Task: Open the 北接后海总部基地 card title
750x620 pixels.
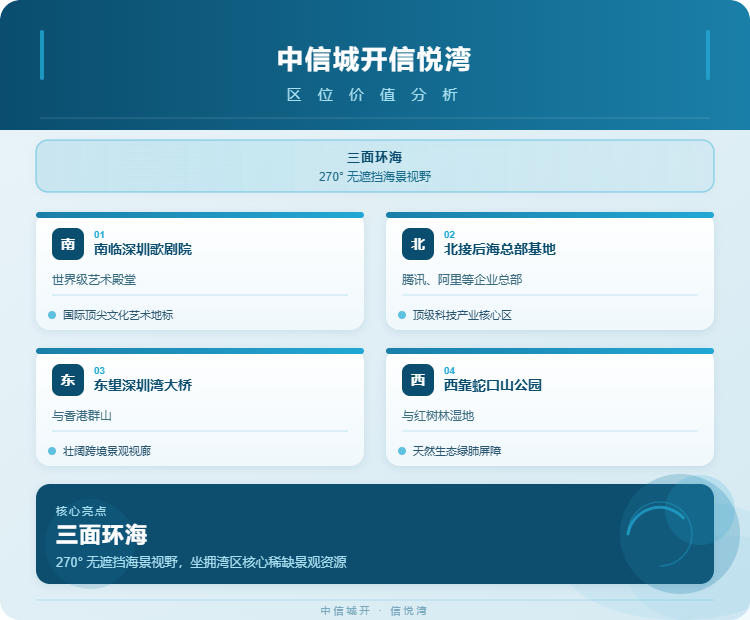Action: [x=500, y=249]
